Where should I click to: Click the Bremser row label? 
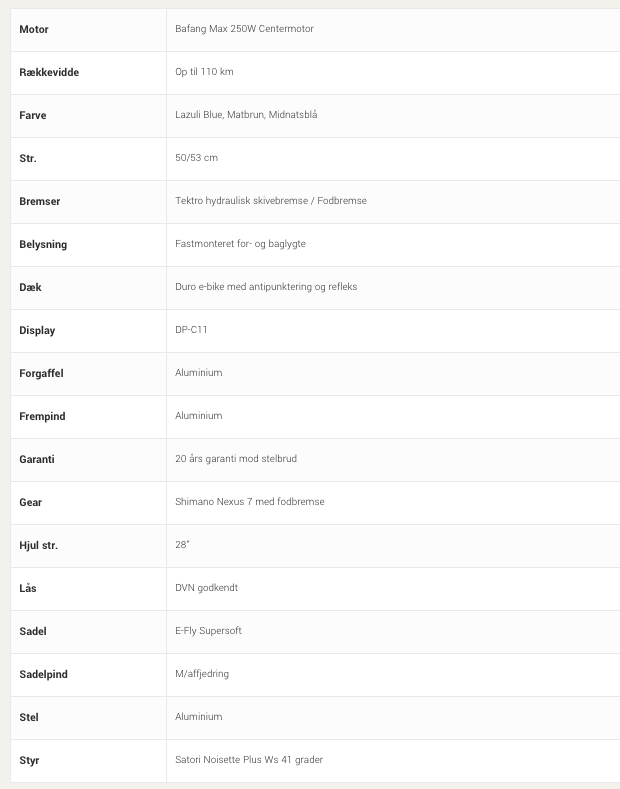pos(40,201)
